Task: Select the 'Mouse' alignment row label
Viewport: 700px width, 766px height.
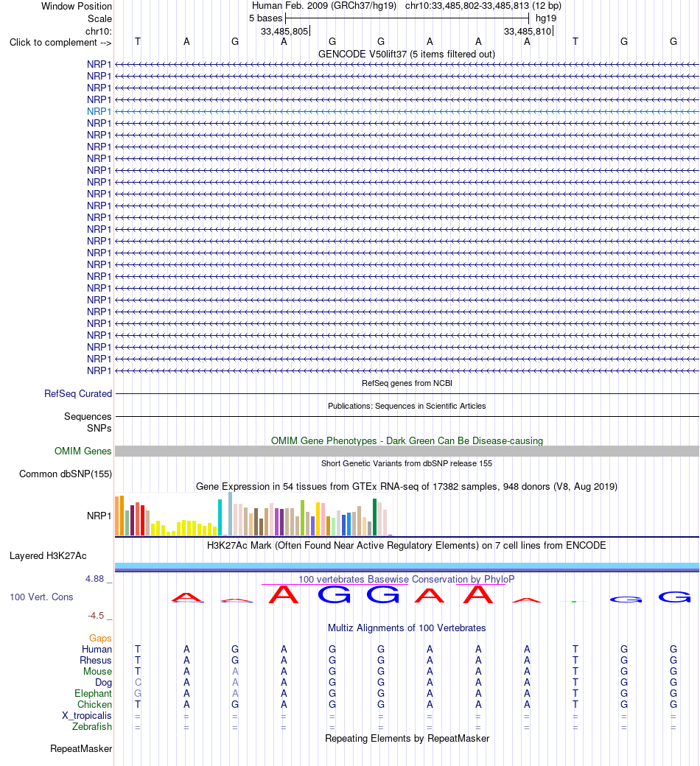Action: pyautogui.click(x=97, y=671)
